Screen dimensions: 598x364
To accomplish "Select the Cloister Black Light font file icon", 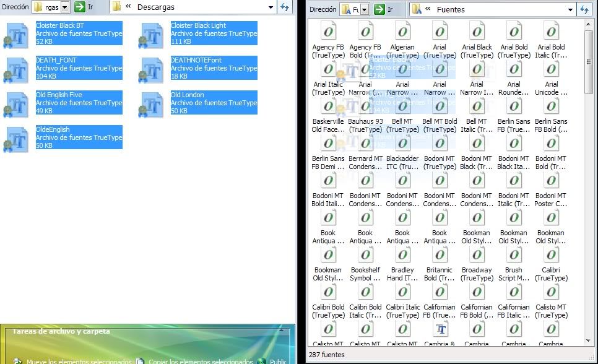I will coord(151,35).
